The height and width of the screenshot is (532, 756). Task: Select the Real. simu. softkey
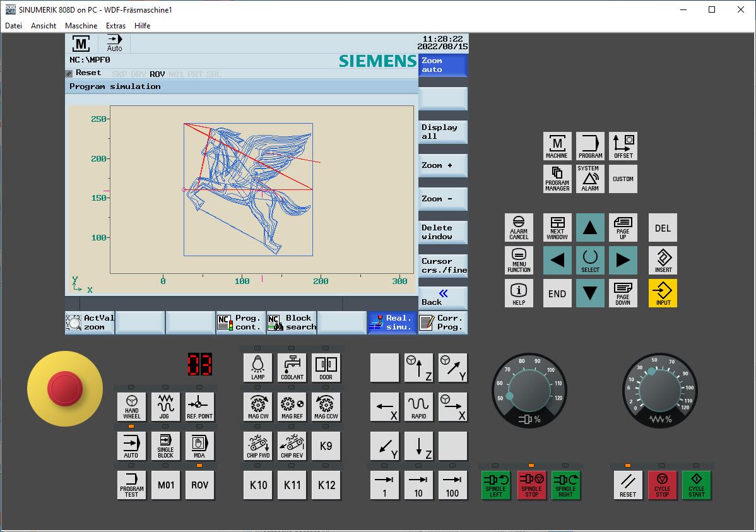pyautogui.click(x=392, y=322)
